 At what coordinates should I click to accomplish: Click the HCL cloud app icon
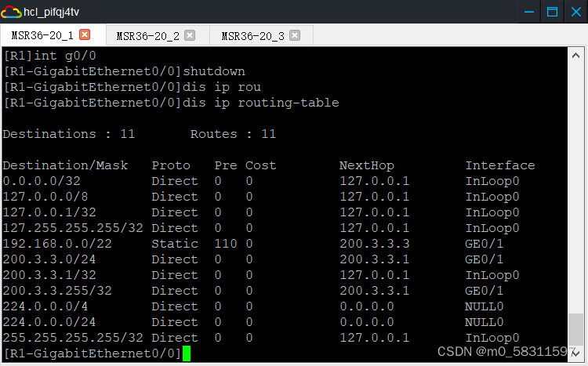pos(11,12)
